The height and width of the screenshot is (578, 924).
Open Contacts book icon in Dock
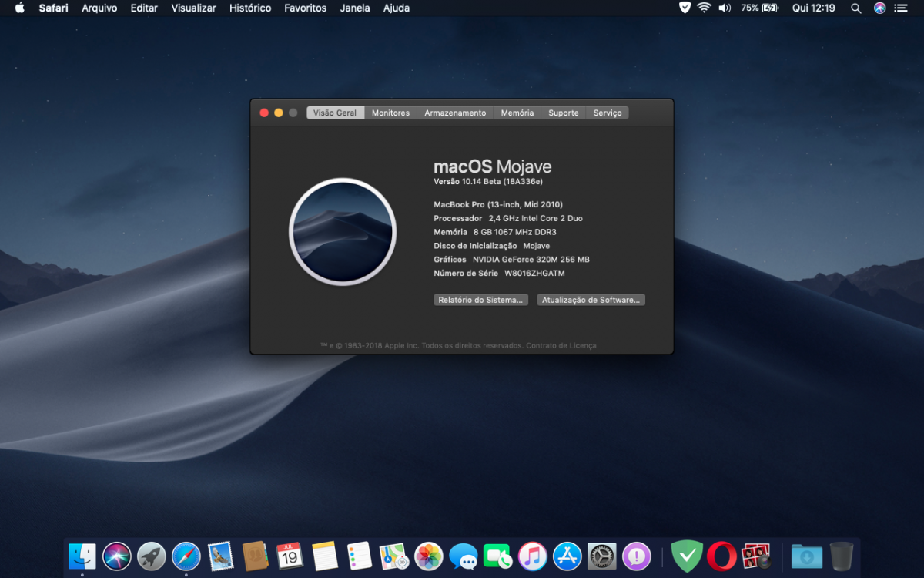255,556
